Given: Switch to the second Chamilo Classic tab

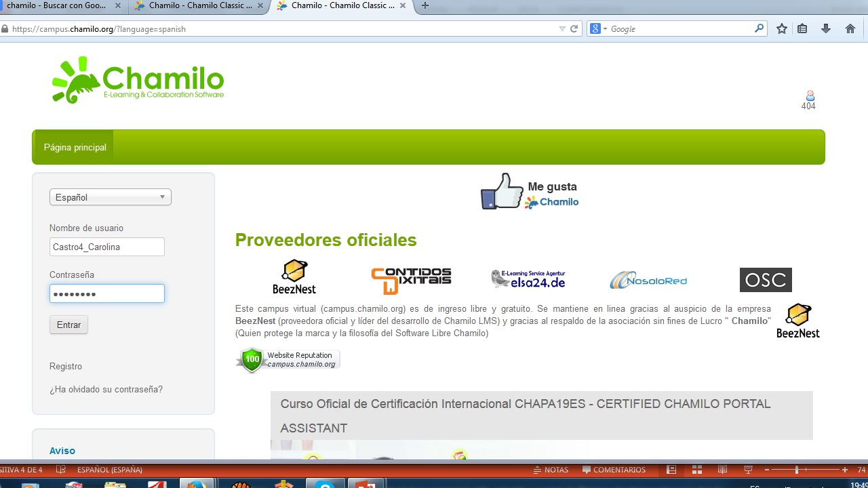Looking at the screenshot, I should [x=199, y=5].
